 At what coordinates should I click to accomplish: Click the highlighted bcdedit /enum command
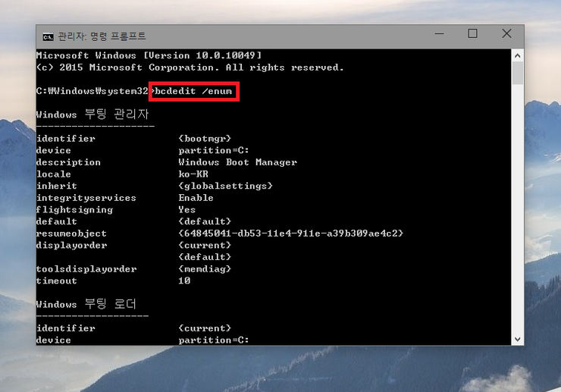[195, 91]
